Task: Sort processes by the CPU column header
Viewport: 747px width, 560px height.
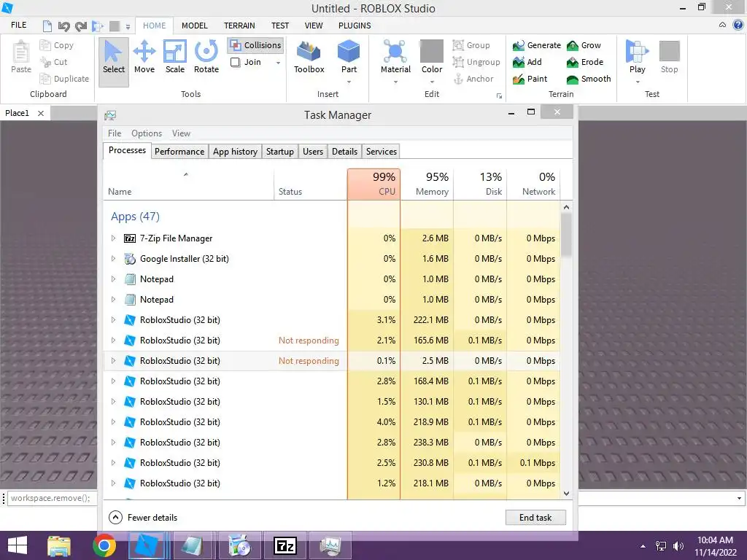Action: click(x=374, y=184)
